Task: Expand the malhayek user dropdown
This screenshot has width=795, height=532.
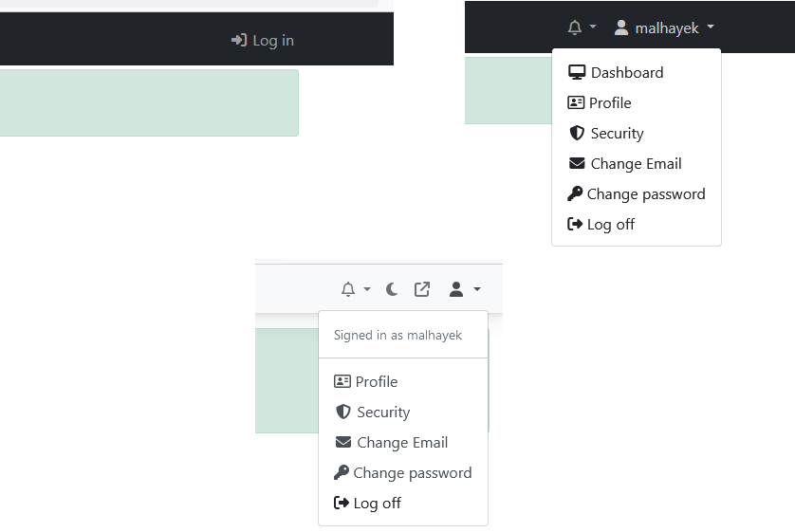Action: pyautogui.click(x=664, y=28)
